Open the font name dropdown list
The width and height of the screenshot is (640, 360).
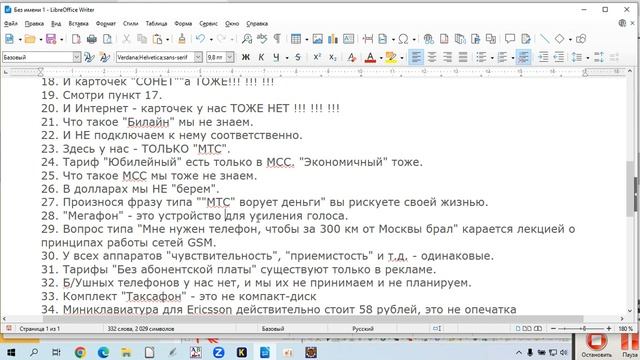(x=198, y=58)
